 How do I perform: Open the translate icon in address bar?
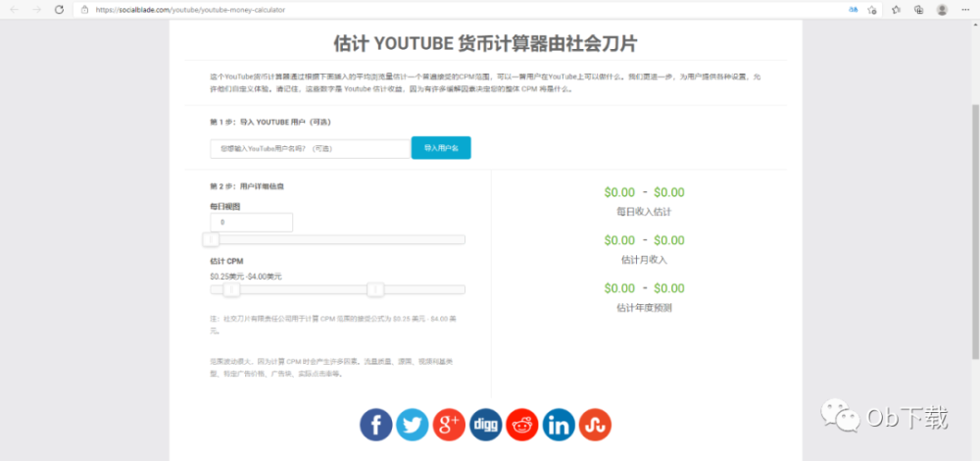(854, 10)
